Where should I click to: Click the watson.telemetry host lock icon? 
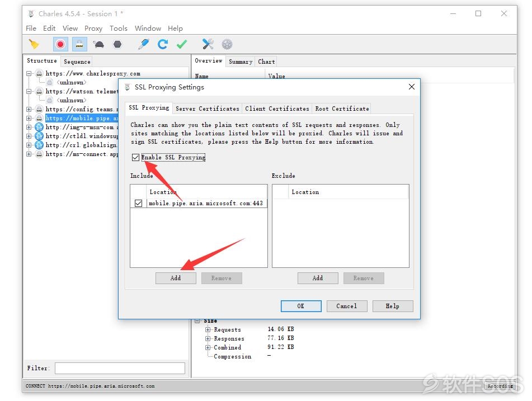pos(39,91)
